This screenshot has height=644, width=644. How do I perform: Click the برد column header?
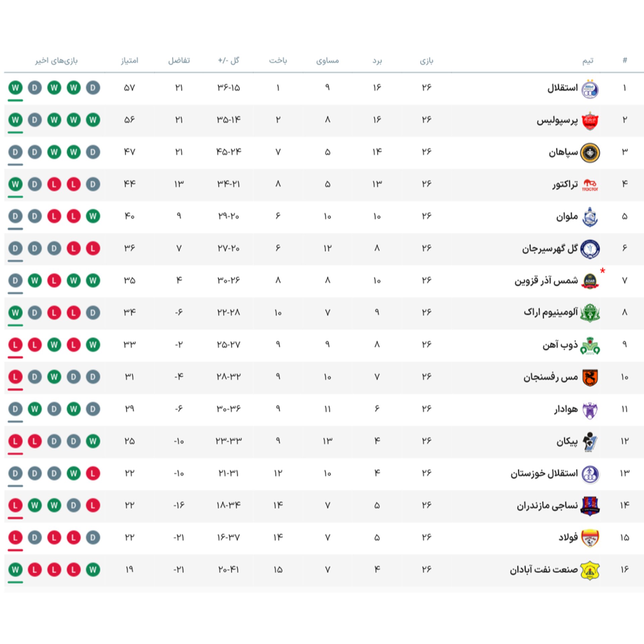(377, 61)
